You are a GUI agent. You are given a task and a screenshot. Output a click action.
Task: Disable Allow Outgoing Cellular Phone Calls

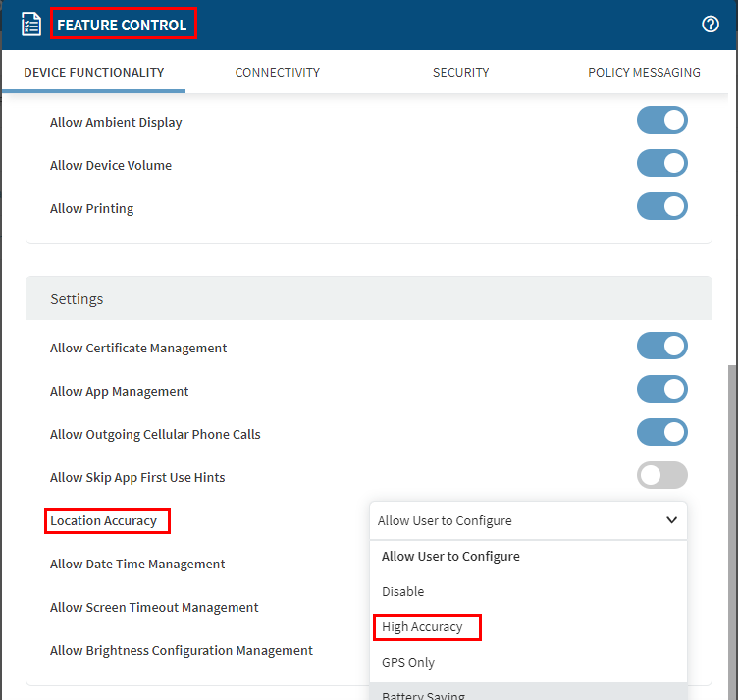coord(661,433)
